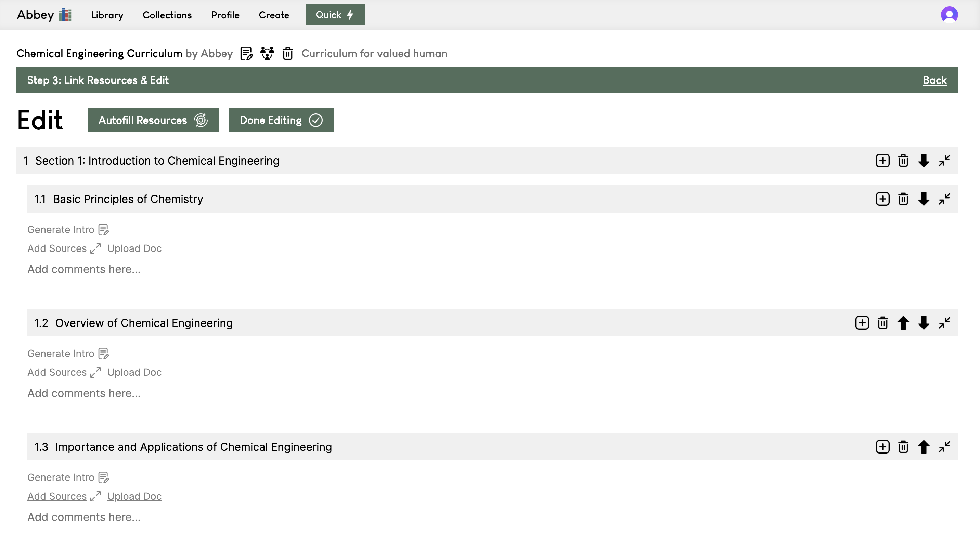The image size is (980, 536).
Task: Collapse Section 1 Introduction to Chemical Engineering
Action: click(944, 161)
